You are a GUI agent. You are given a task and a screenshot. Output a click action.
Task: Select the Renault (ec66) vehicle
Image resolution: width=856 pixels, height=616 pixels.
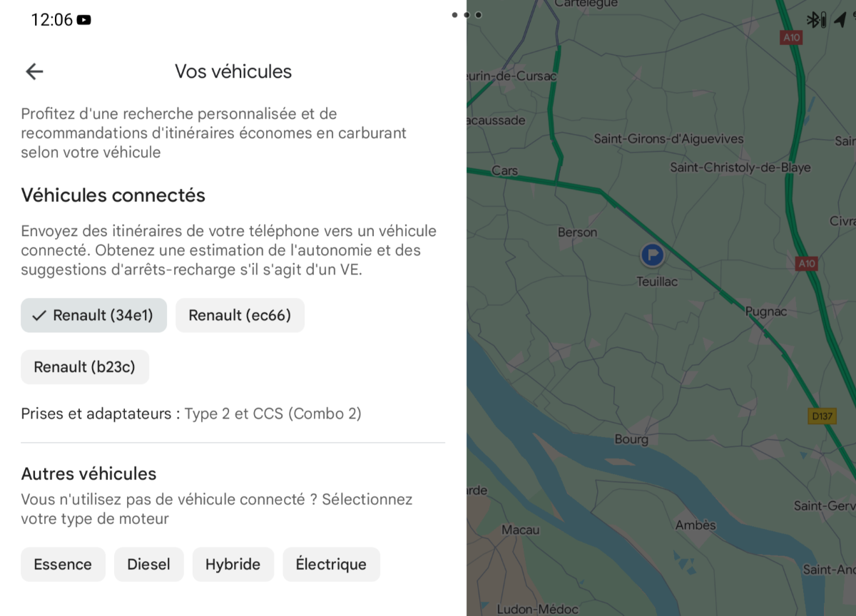[240, 315]
